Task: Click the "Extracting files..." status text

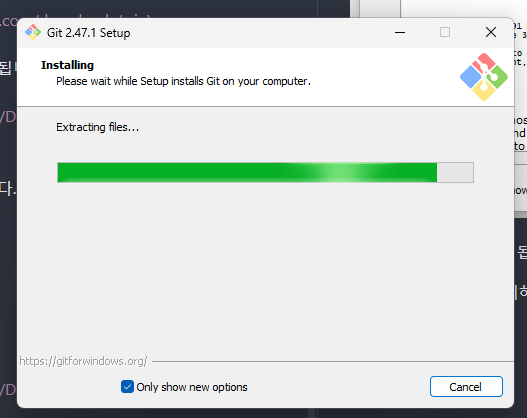Action: pos(97,127)
